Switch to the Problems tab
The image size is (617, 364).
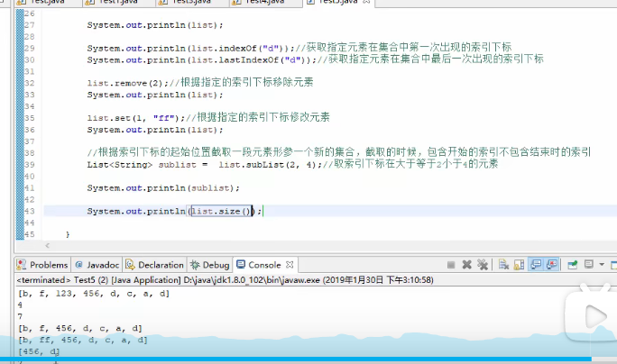[42, 265]
